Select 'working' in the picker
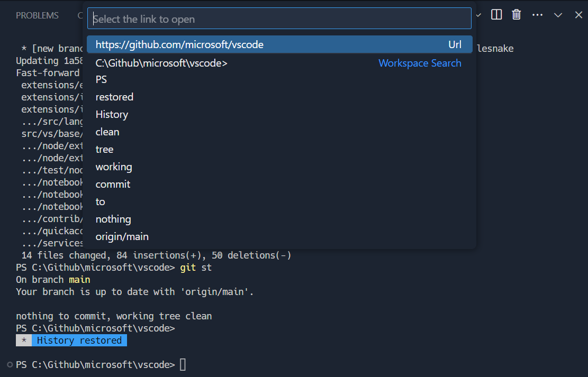The height and width of the screenshot is (377, 588). click(x=114, y=167)
